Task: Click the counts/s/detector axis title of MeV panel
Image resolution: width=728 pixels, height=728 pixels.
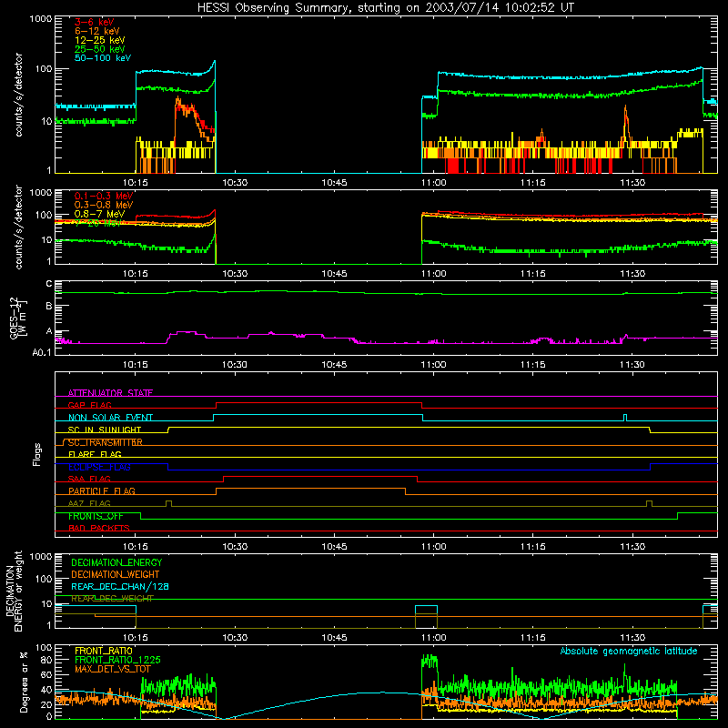Action: 18,227
